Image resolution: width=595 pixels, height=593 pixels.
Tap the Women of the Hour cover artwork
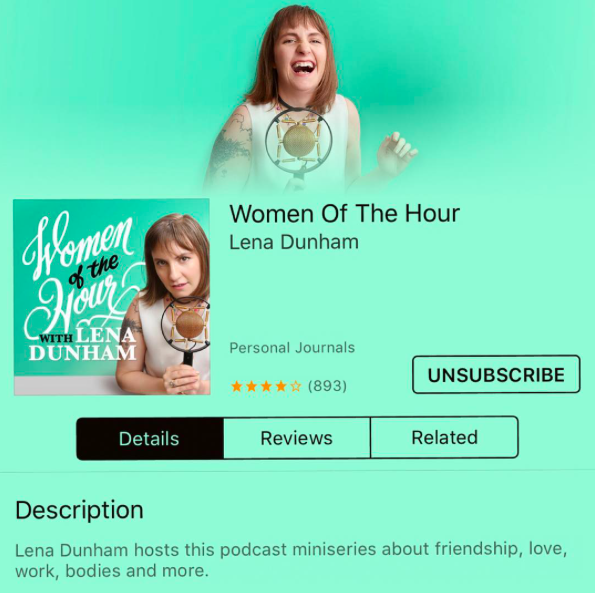[112, 297]
